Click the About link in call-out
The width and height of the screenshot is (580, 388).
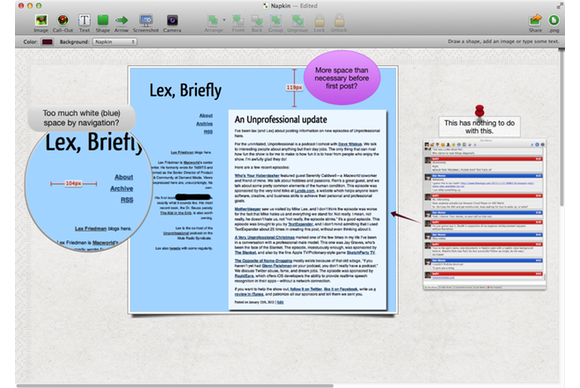[124, 177]
